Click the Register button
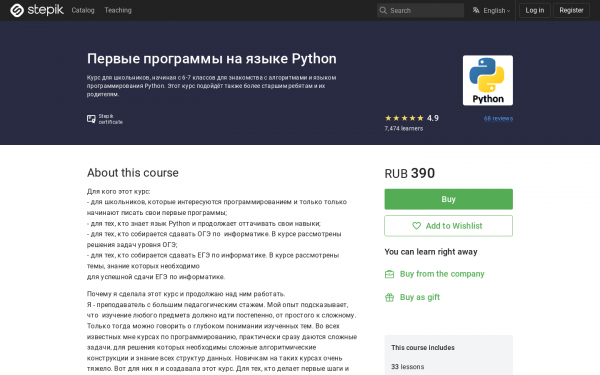This screenshot has width=600, height=375. 571,10
